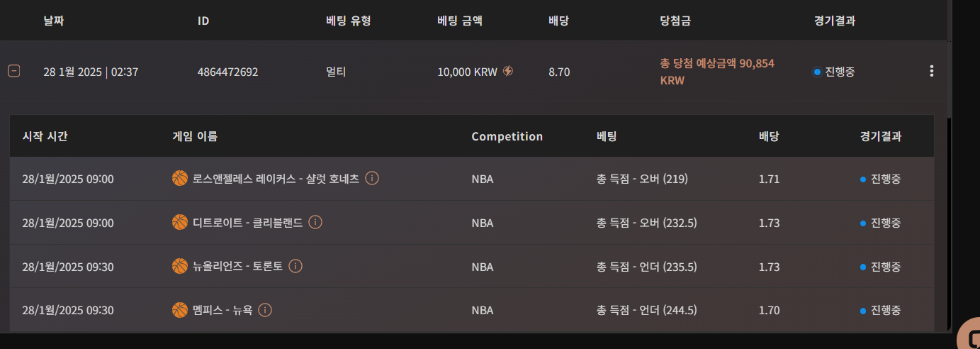Click the 베팅 유형 column header
Screen dimensions: 980x349
tap(348, 21)
